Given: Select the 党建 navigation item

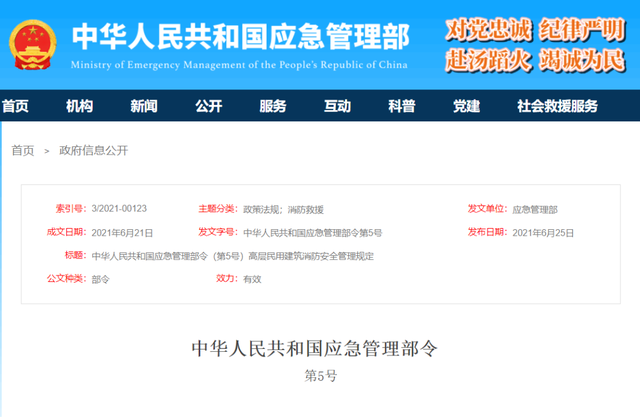Looking at the screenshot, I should tap(465, 106).
